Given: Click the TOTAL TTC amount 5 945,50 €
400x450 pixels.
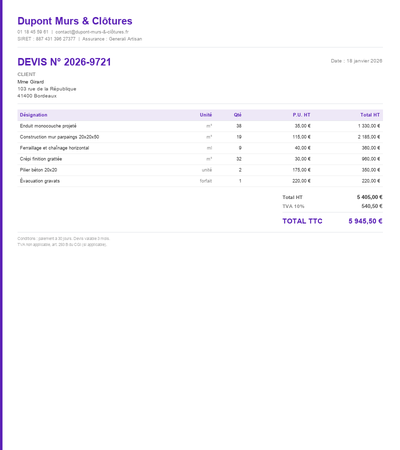Looking at the screenshot, I should point(365,221).
